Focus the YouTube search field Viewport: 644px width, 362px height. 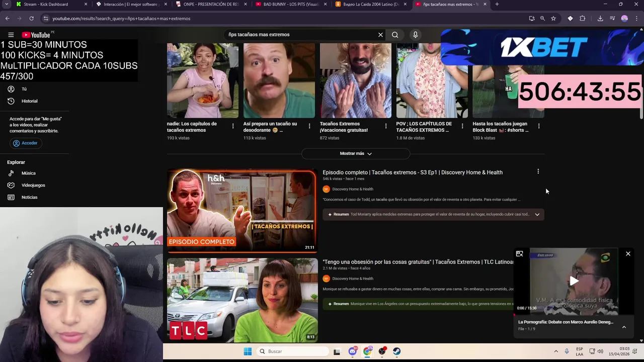[302, 35]
